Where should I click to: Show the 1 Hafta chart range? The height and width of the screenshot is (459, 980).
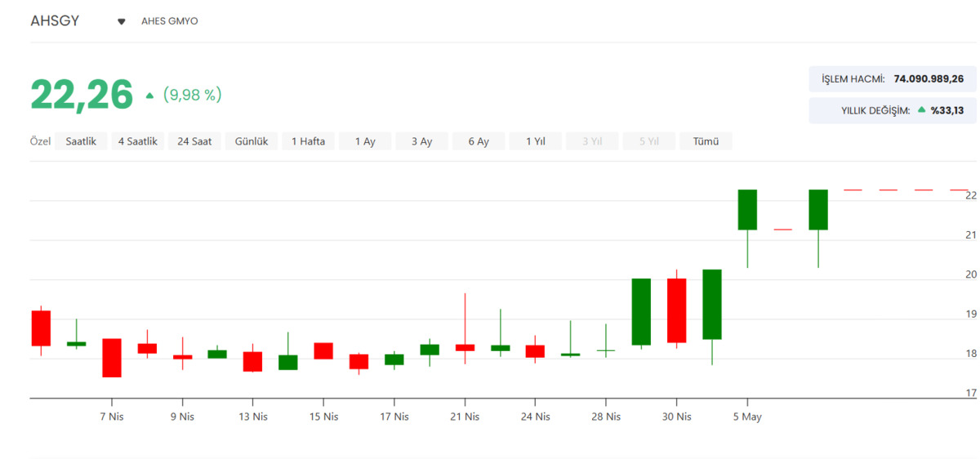[308, 141]
